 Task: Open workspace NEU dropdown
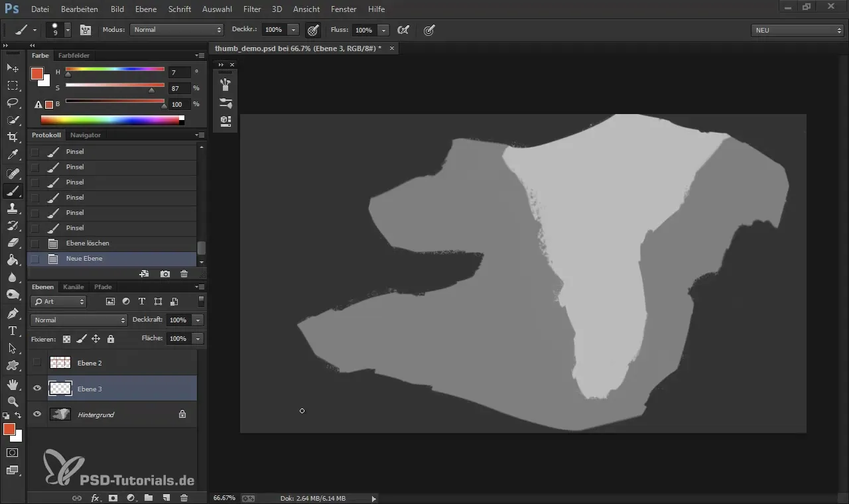tap(797, 30)
